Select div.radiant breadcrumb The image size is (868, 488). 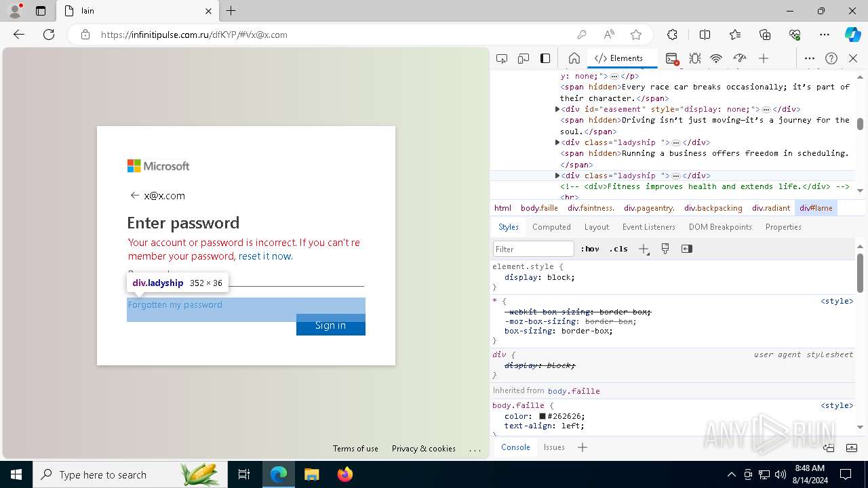point(771,208)
